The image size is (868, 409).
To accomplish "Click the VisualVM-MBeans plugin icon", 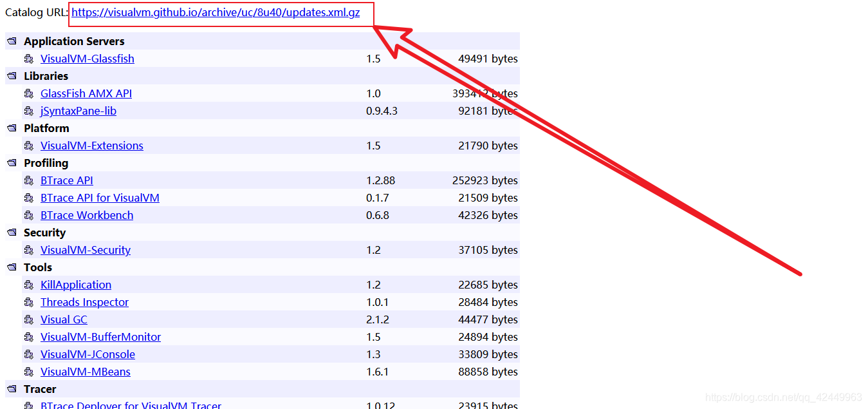I will [x=29, y=372].
